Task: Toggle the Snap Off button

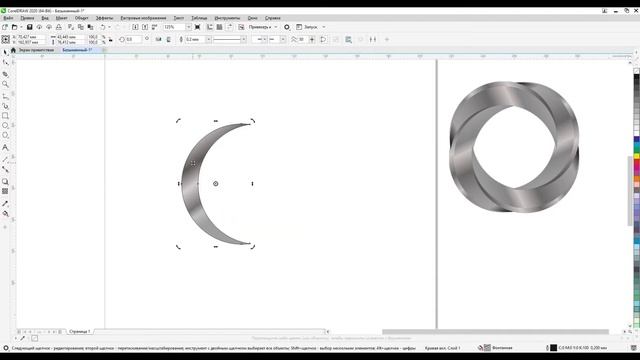Action: [x=241, y=27]
